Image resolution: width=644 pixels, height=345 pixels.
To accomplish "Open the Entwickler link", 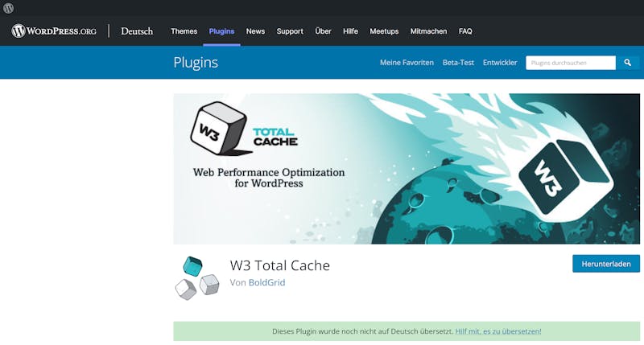I will pyautogui.click(x=500, y=63).
